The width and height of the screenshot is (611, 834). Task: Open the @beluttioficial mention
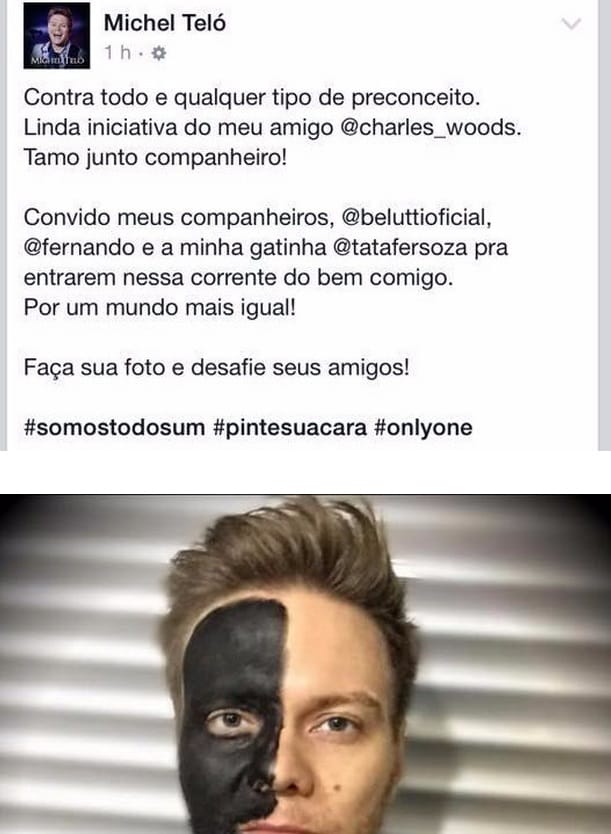click(415, 218)
